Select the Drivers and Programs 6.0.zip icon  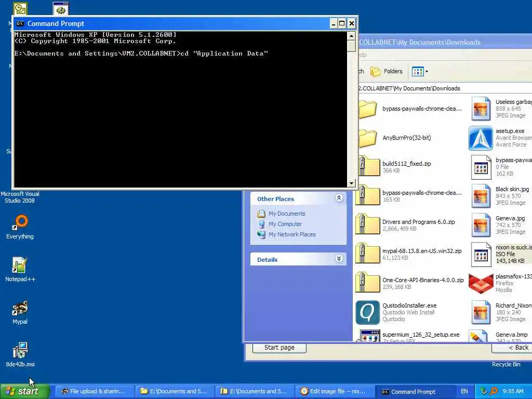(x=368, y=224)
